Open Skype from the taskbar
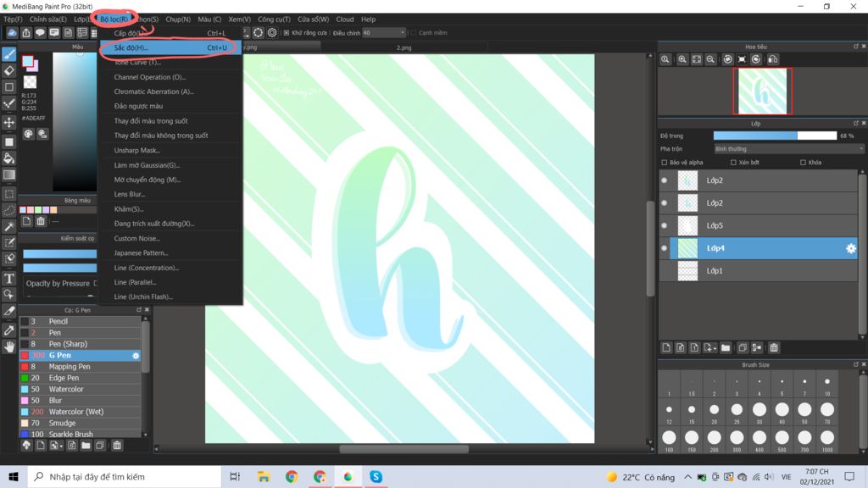Image resolution: width=868 pixels, height=488 pixels. coord(376,476)
